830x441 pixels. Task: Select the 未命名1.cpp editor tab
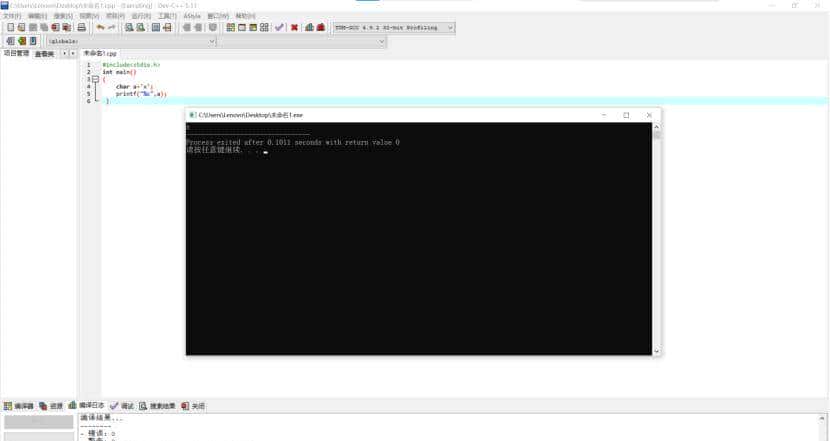pos(100,53)
